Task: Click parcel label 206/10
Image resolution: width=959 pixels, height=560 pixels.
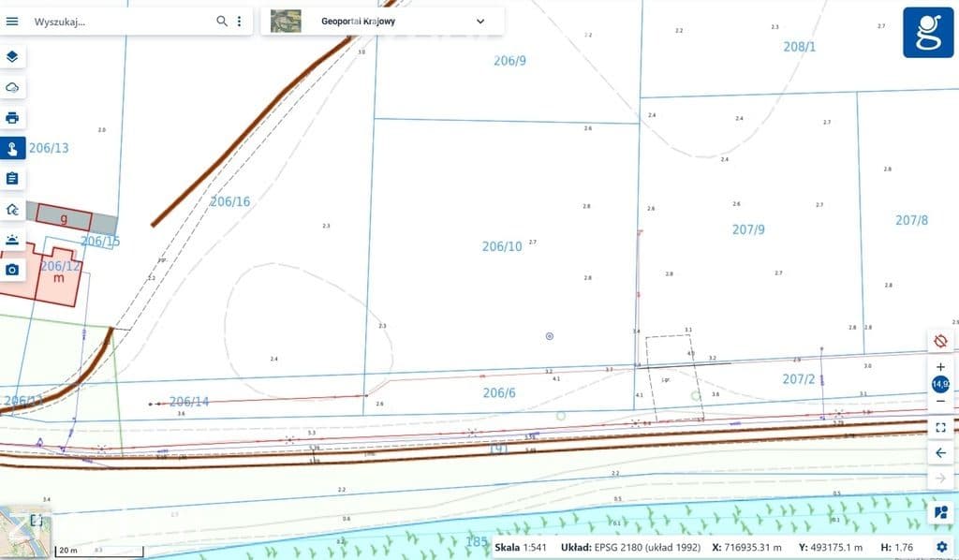Action: (x=502, y=246)
